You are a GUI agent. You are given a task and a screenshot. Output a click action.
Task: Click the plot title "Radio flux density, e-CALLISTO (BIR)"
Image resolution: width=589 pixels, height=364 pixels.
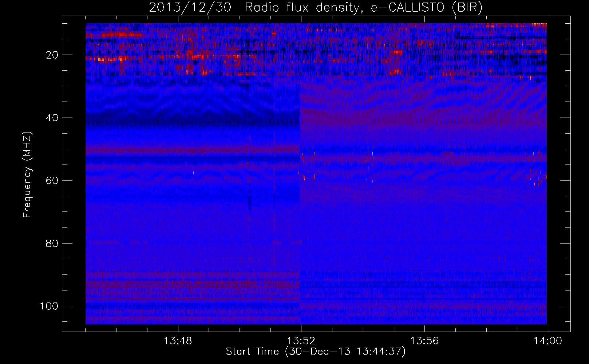[363, 8]
